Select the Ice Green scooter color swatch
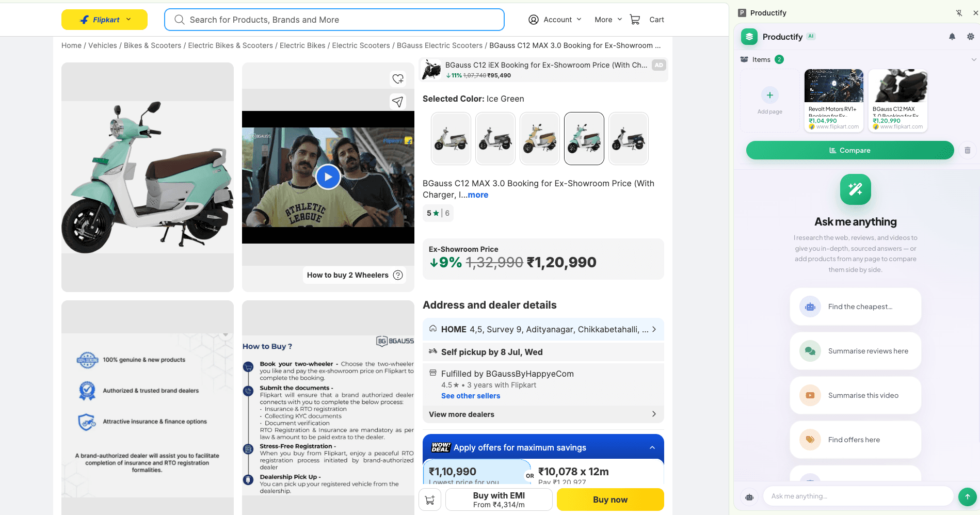 (584, 138)
